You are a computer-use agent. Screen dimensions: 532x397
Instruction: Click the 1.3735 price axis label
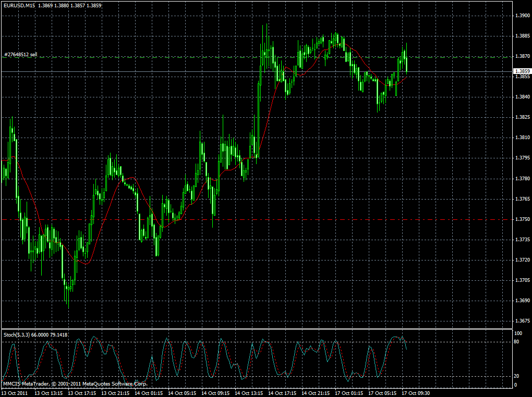[x=522, y=240]
